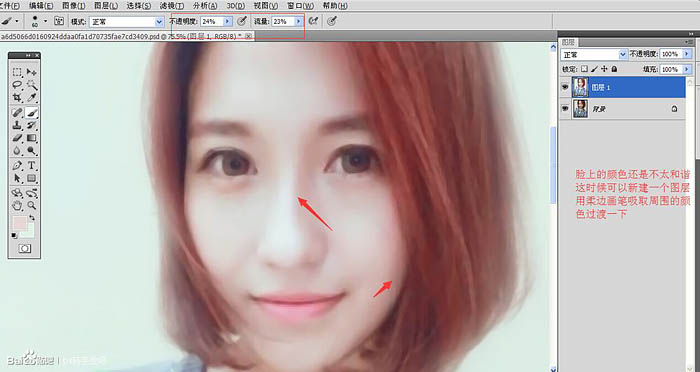Select the Zoom tool

coord(31,206)
